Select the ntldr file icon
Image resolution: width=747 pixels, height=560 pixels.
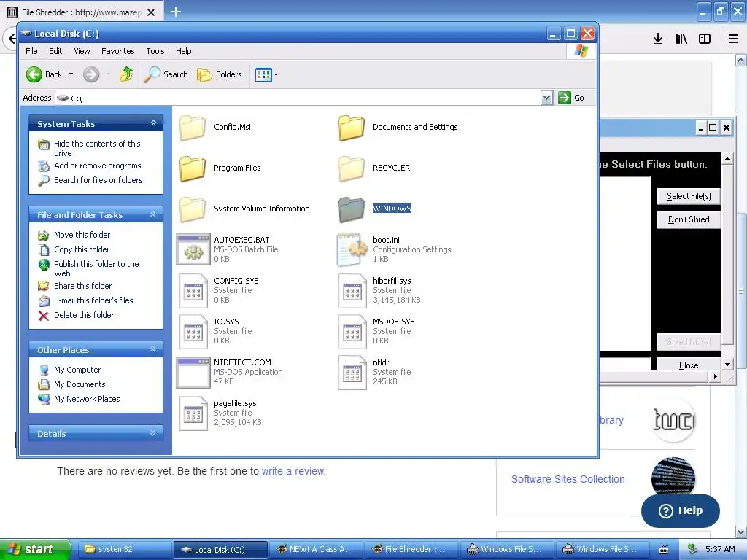pyautogui.click(x=352, y=373)
